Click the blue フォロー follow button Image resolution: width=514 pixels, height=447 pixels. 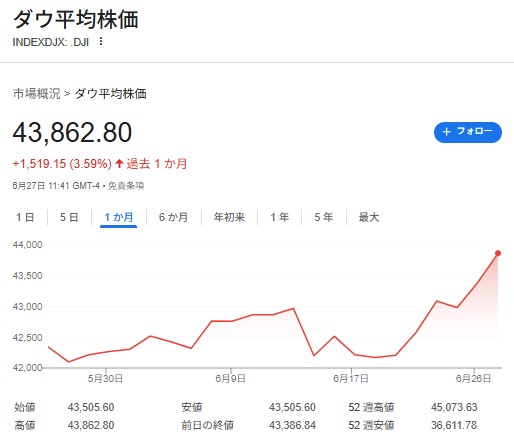pyautogui.click(x=468, y=132)
